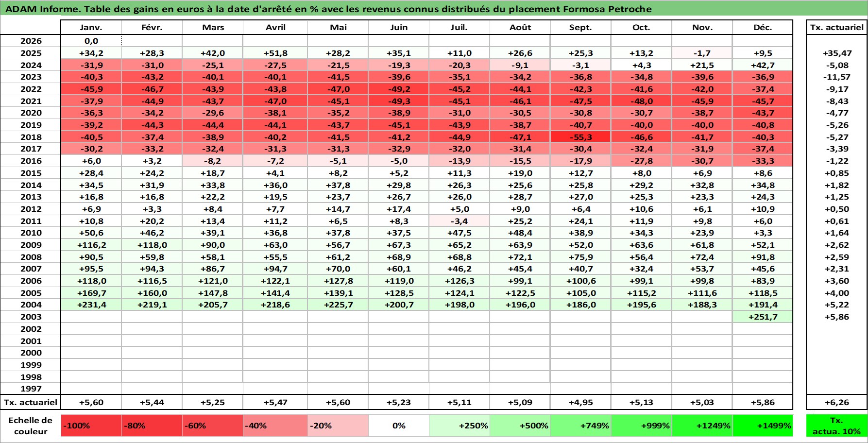
Task: Click the +35,47 actuarial rate for 2025
Action: click(x=837, y=53)
